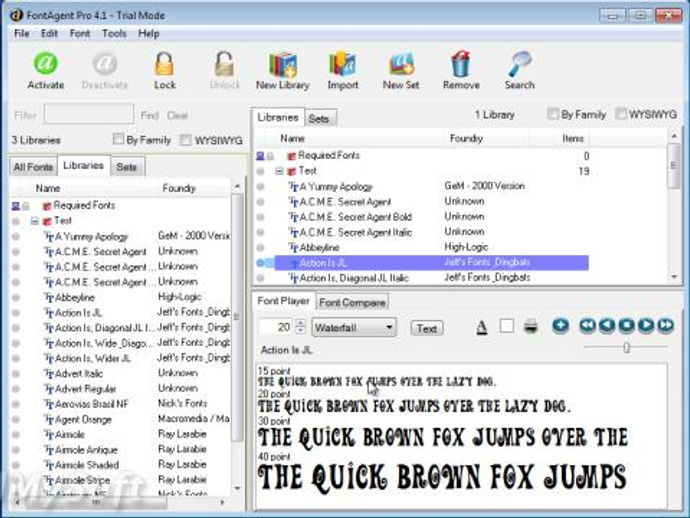Enable WYSIWYG checkbox in left panel
The height and width of the screenshot is (518, 690).
click(186, 140)
